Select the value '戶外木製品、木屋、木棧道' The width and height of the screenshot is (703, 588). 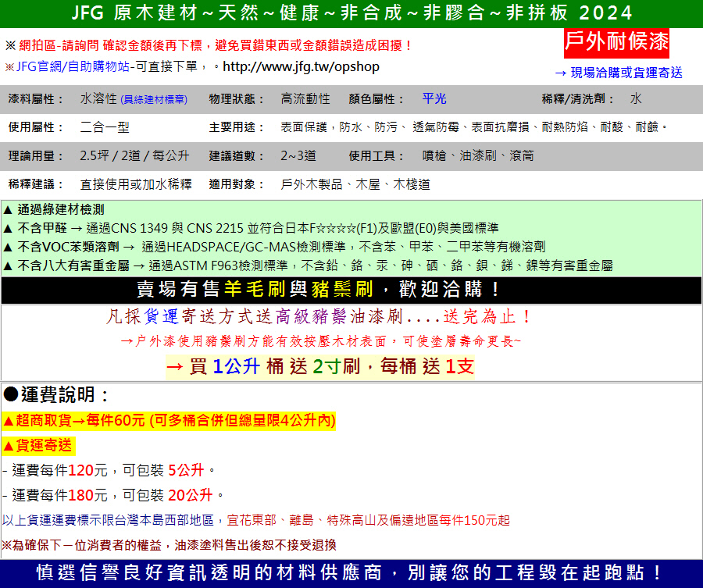coord(355,184)
